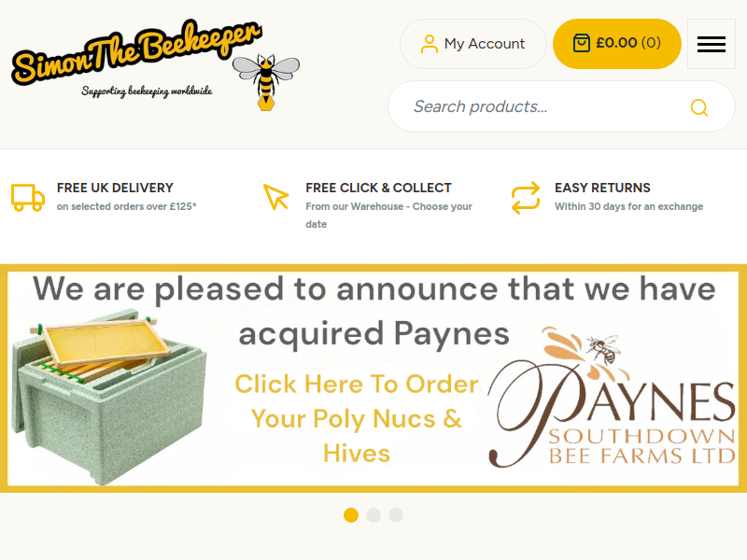Click the bee illustration in logo
The width and height of the screenshot is (747, 560).
click(x=266, y=81)
